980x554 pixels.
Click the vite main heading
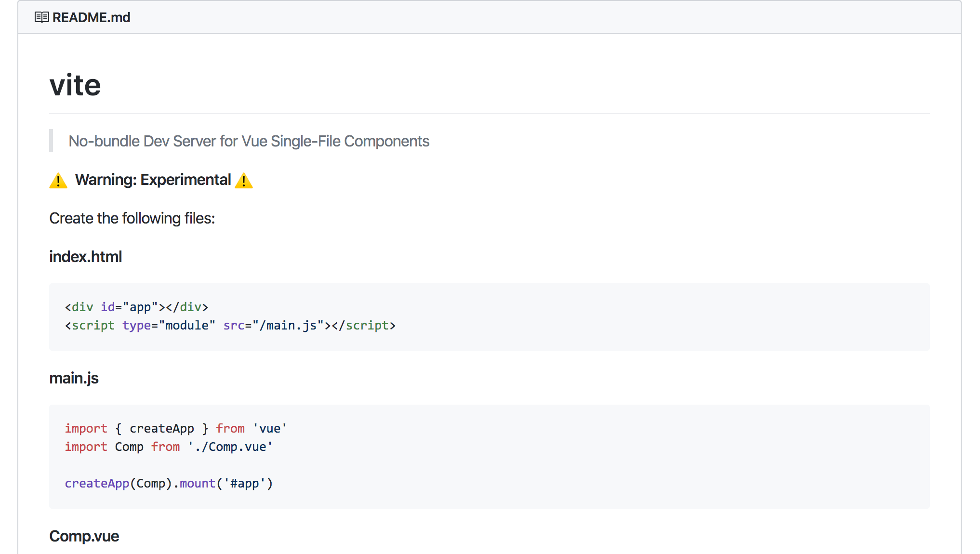click(x=75, y=85)
